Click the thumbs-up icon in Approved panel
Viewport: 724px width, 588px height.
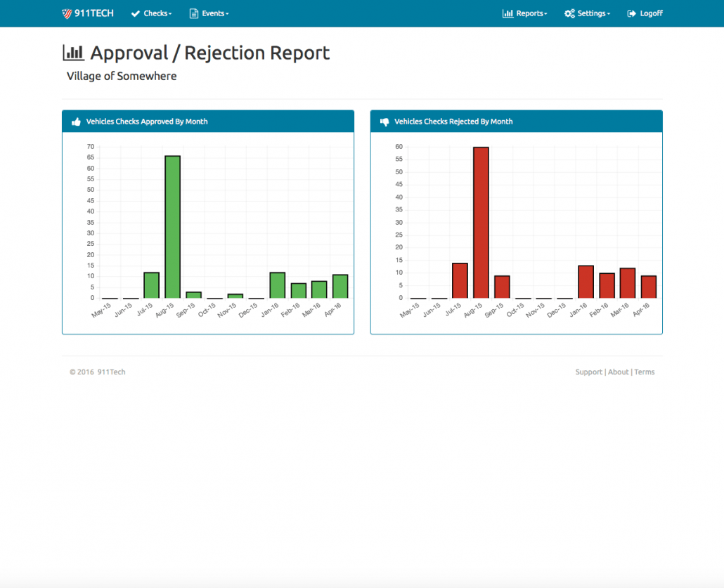(77, 122)
